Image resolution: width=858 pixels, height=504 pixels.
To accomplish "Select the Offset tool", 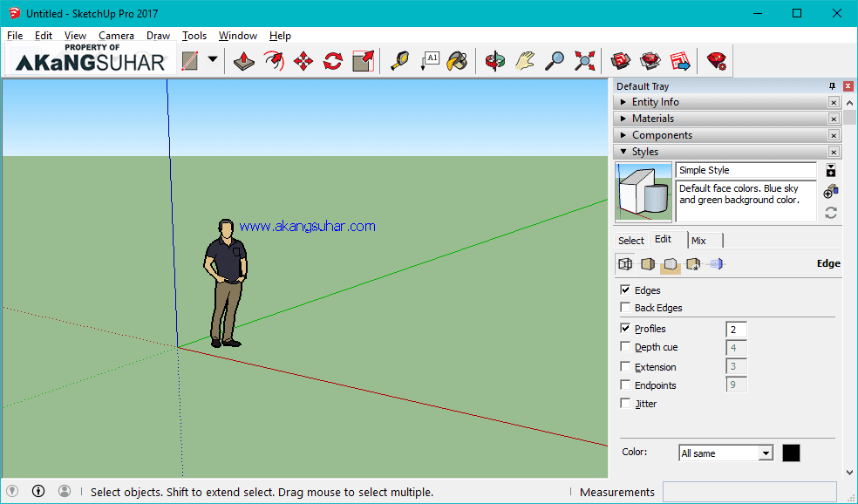I will click(274, 61).
